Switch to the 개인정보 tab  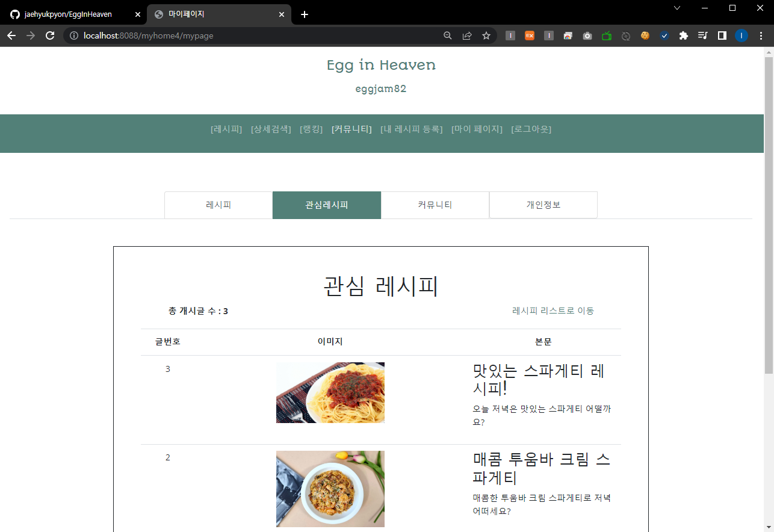pos(543,205)
